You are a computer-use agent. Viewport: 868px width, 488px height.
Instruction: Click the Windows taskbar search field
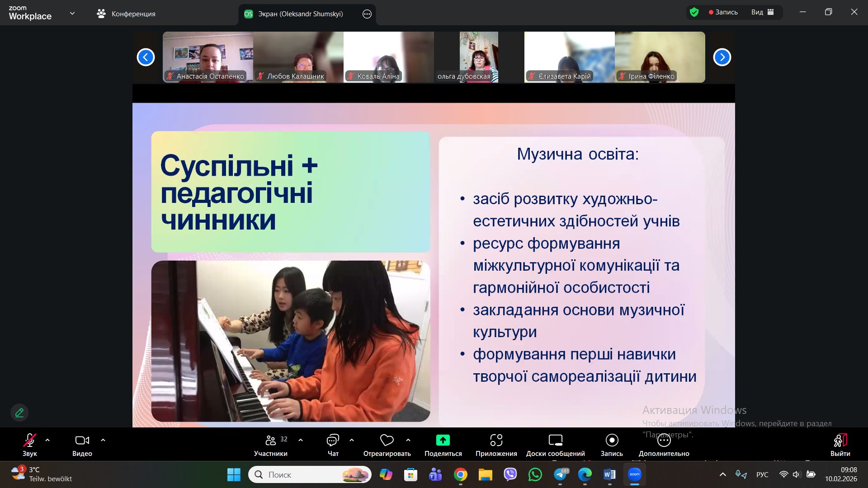[x=303, y=474]
